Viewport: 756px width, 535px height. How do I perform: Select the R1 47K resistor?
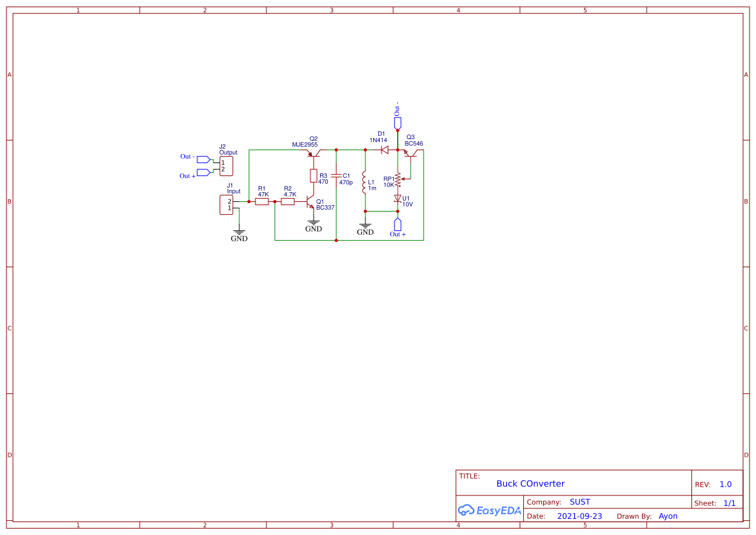tap(261, 201)
